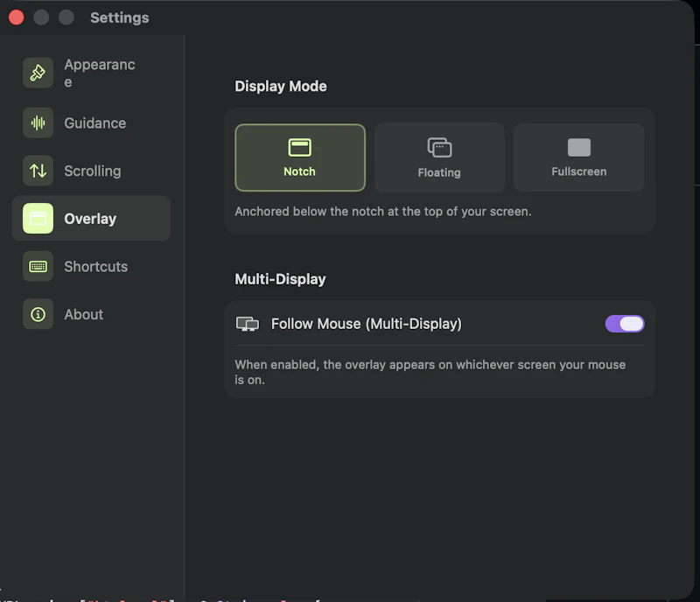
Task: Select the Overlay sidebar item
Action: (x=91, y=219)
